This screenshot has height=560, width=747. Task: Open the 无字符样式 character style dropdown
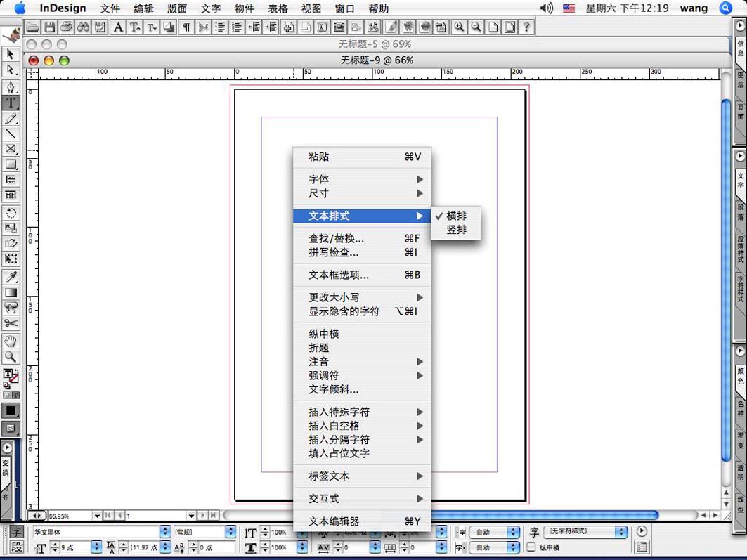pyautogui.click(x=621, y=532)
